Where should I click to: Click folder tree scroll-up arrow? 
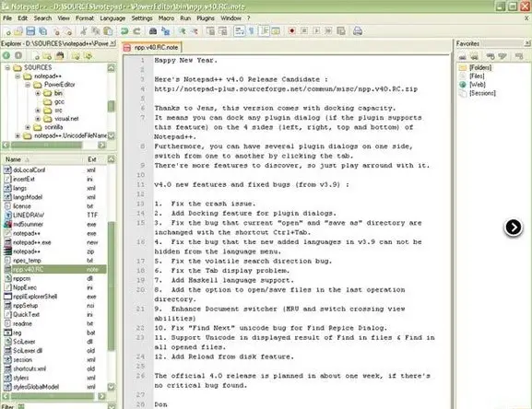[111, 68]
